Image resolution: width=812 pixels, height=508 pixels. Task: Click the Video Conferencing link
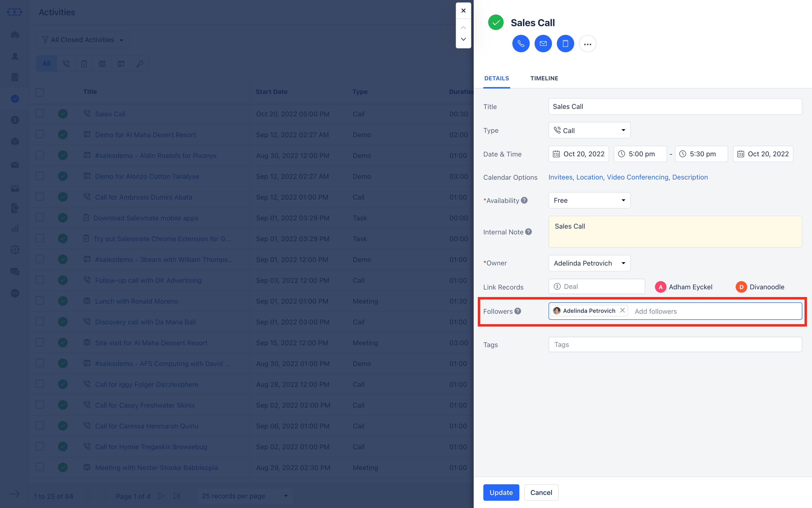tap(638, 177)
